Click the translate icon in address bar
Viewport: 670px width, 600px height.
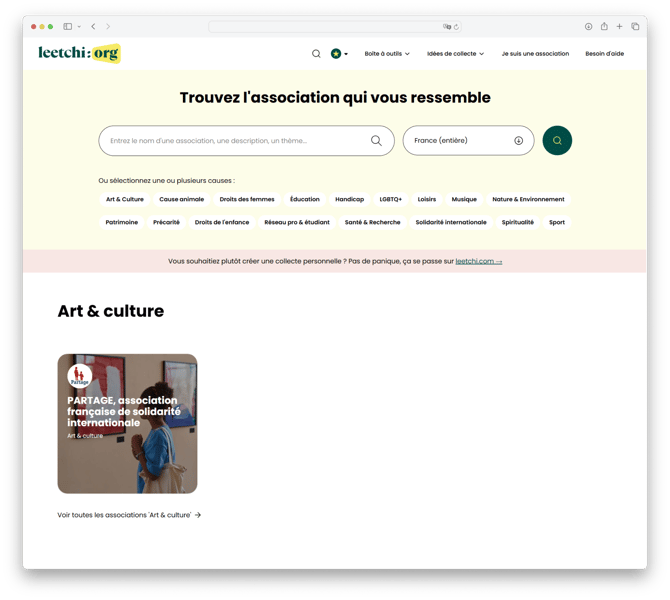[447, 26]
